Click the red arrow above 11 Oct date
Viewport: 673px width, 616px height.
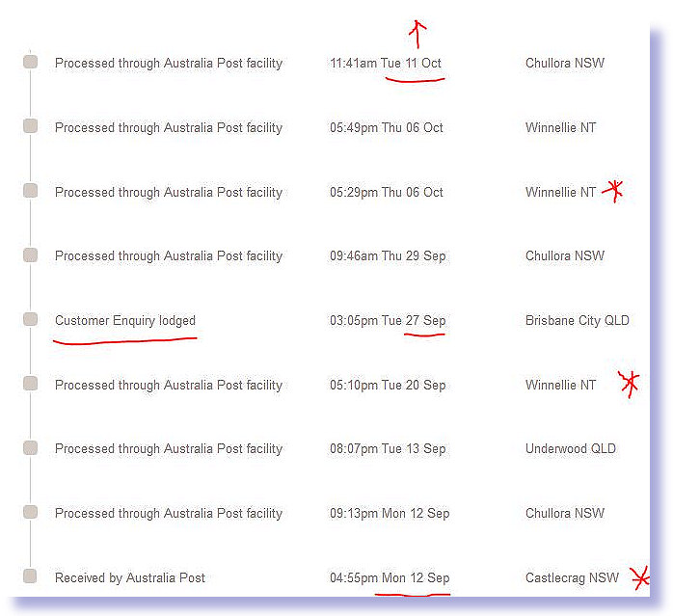[417, 34]
